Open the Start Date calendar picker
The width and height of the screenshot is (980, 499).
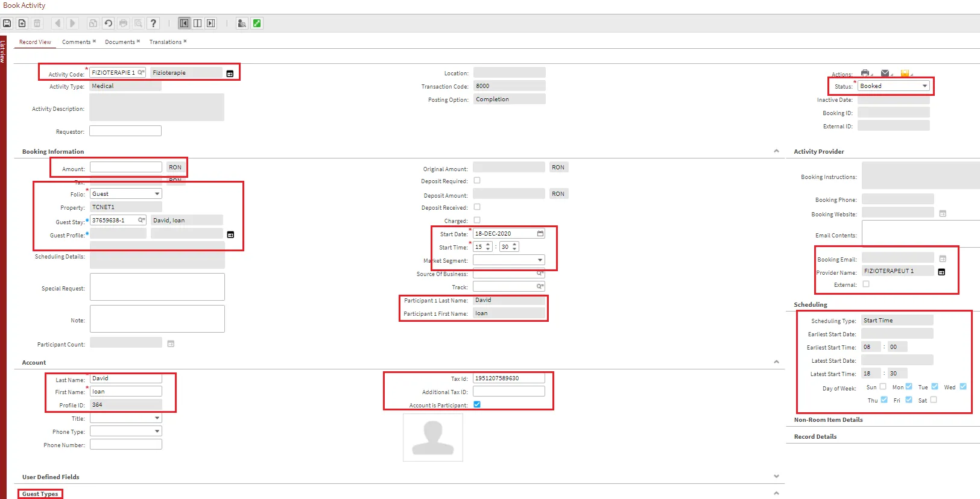click(540, 233)
